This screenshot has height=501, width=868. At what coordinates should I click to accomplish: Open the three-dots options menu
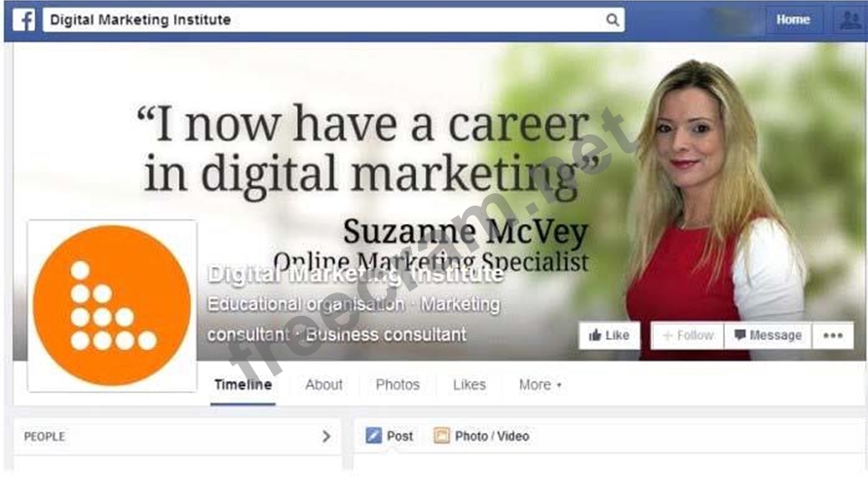point(833,335)
